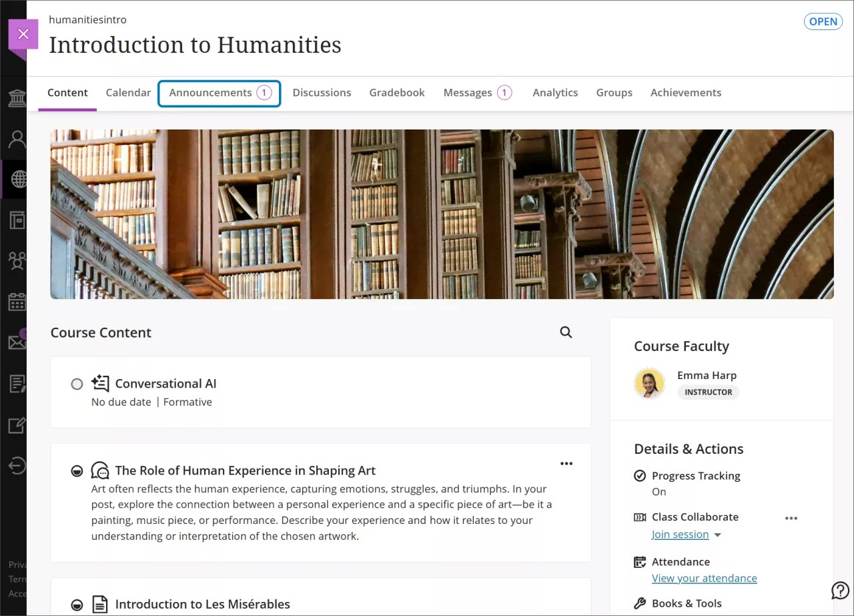Click the OPEN button at top right
The height and width of the screenshot is (616, 854).
(x=823, y=21)
